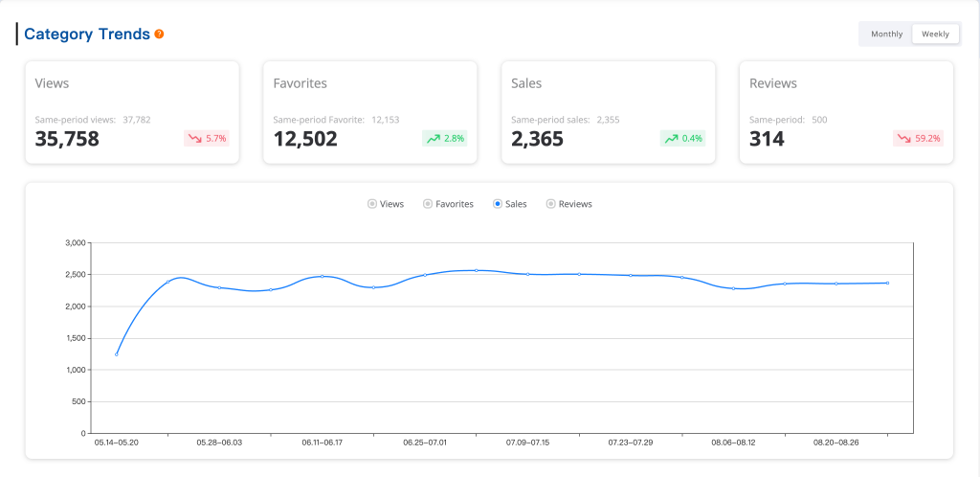Click the Views total 35,758
Screen dimensions: 980x477
[67, 139]
